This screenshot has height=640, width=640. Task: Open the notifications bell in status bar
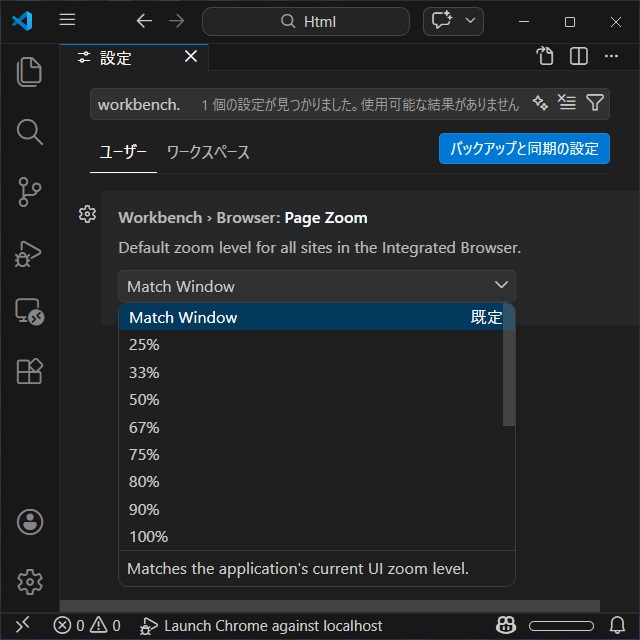(x=617, y=625)
